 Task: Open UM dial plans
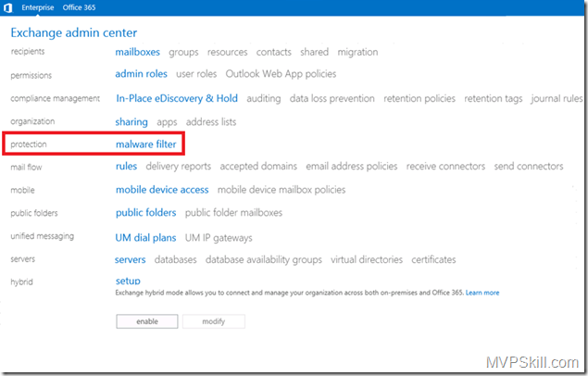[x=146, y=237]
